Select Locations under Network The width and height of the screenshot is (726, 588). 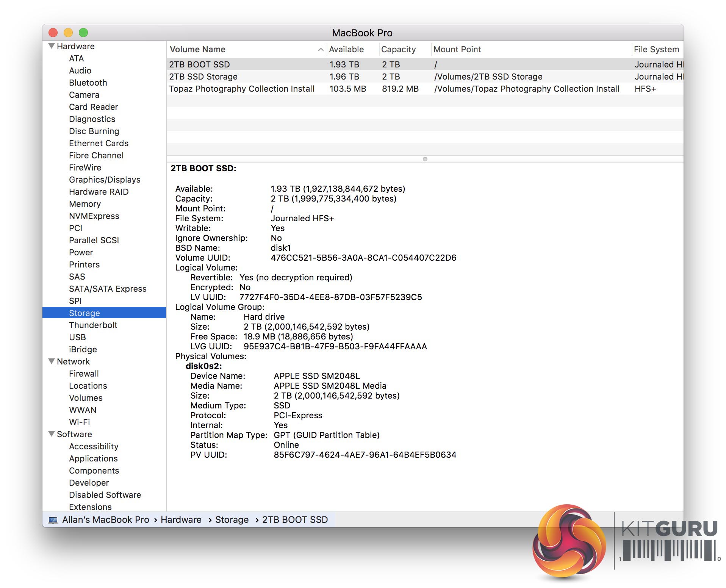pos(88,386)
